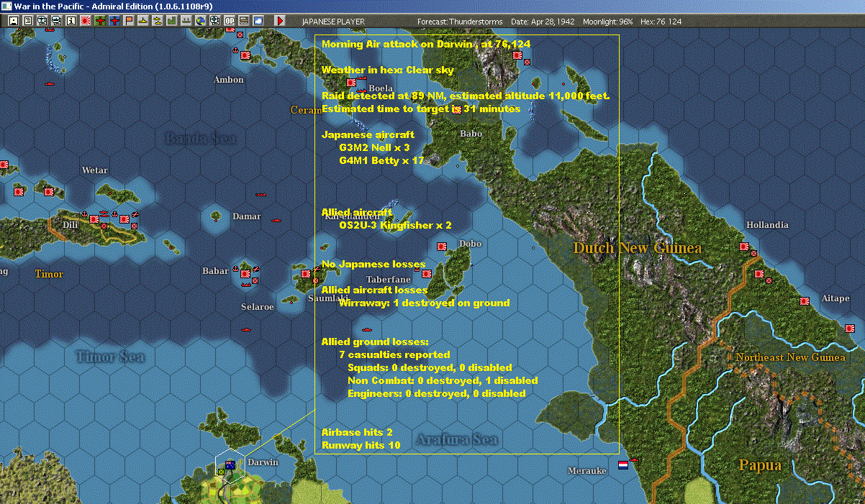Select the orange flag toolbar icon
The width and height of the screenshot is (865, 504).
[x=130, y=21]
